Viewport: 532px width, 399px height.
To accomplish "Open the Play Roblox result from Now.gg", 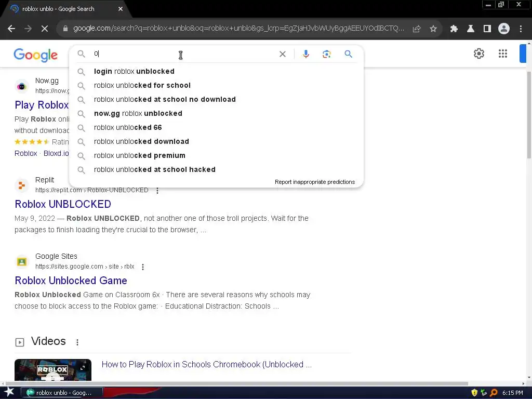I will click(42, 105).
